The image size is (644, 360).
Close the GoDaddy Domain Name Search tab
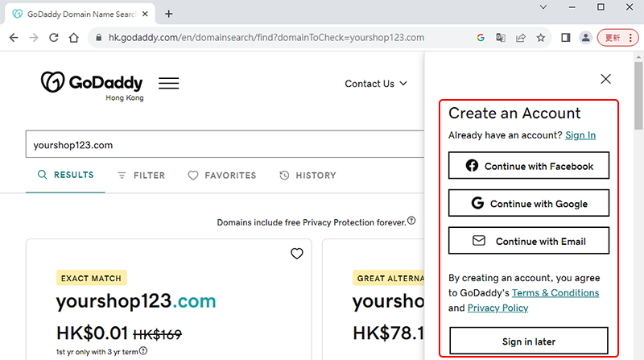point(145,14)
